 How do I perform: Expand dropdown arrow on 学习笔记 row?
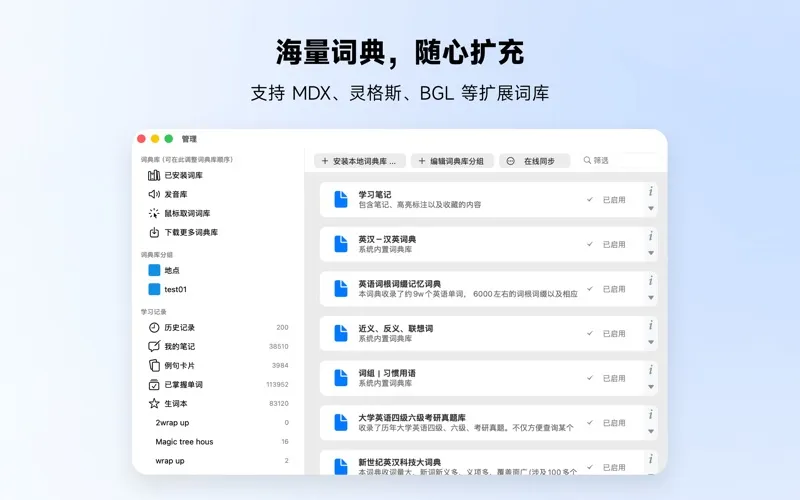tap(651, 208)
